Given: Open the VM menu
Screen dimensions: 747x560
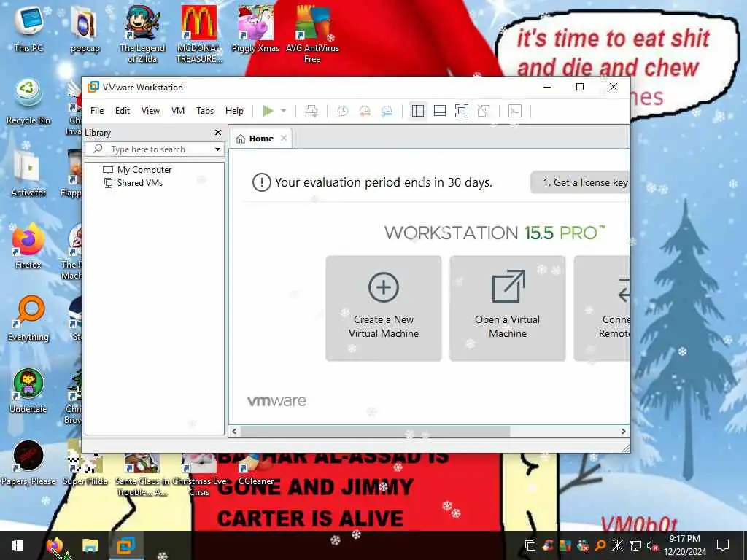Looking at the screenshot, I should (x=178, y=111).
